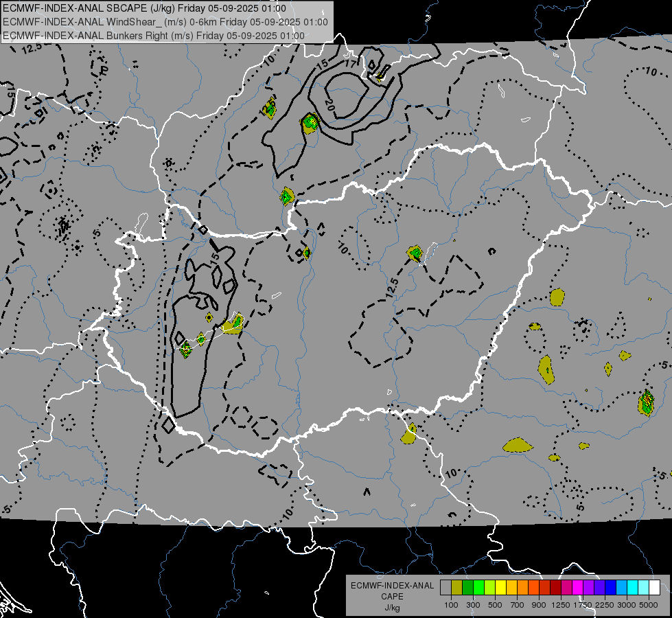Click the legend value 700

pos(518,605)
